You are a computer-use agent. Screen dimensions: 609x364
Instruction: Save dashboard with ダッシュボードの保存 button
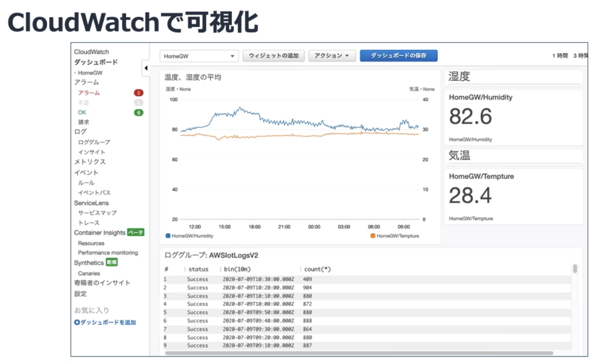399,56
